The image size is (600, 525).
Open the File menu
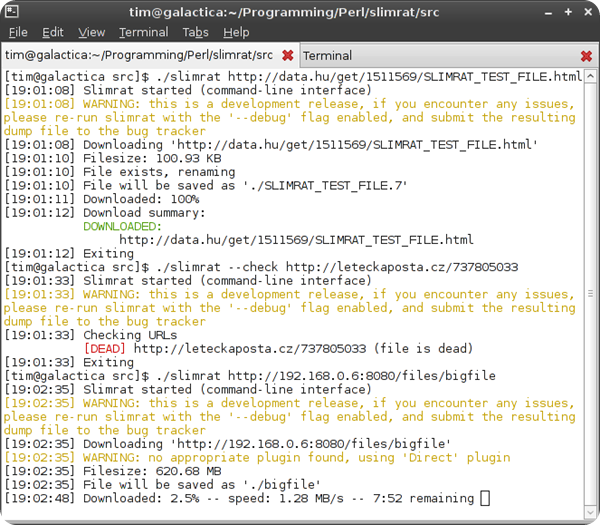18,33
